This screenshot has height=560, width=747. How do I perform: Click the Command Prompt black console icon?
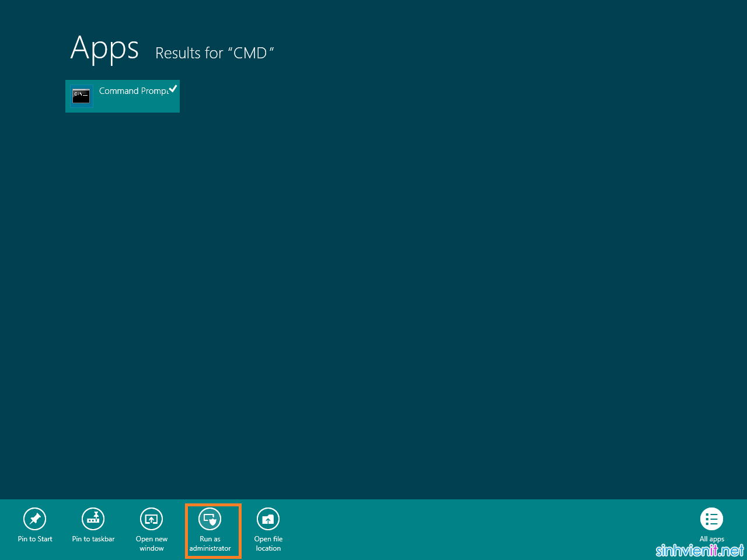81,96
